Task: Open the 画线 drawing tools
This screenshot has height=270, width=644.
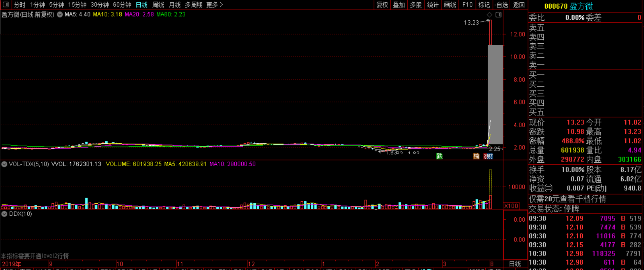Action: coord(450,5)
